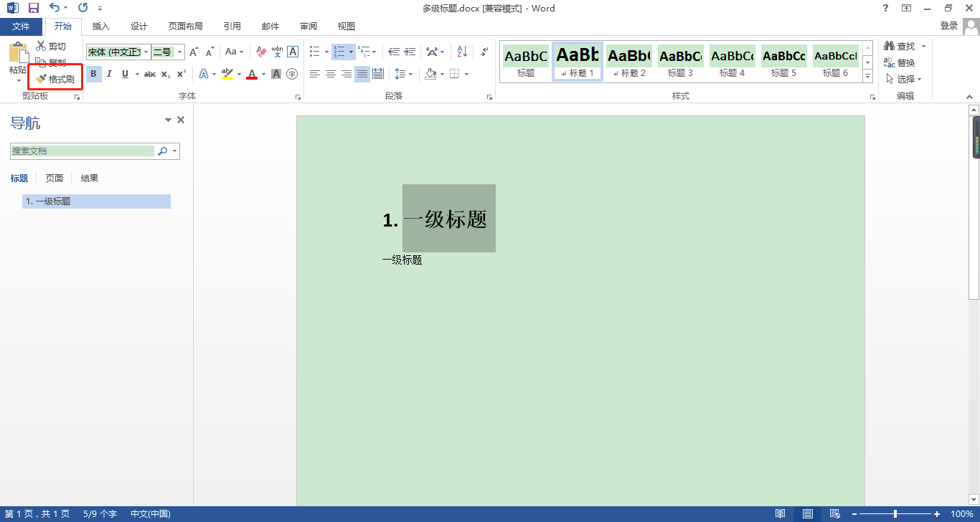Image resolution: width=980 pixels, height=522 pixels.
Task: Select '1. 一级标题' in navigation pane
Action: [x=96, y=201]
